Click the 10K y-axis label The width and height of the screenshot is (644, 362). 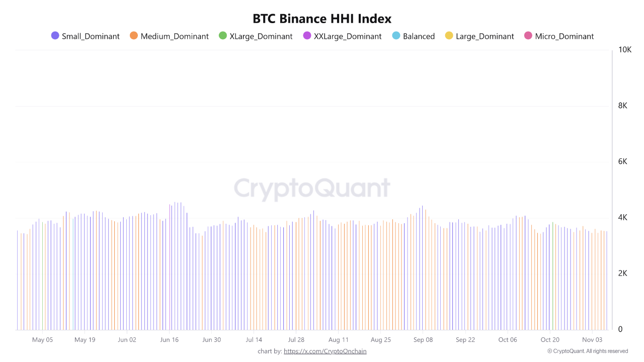[x=625, y=50]
